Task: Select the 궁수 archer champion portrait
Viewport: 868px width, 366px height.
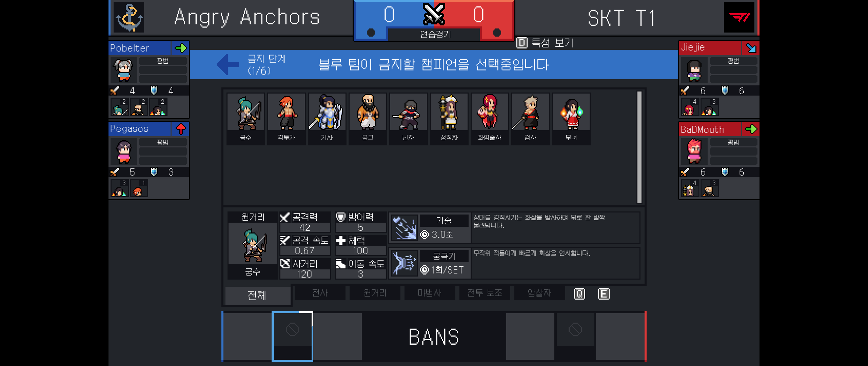Action: click(x=246, y=119)
